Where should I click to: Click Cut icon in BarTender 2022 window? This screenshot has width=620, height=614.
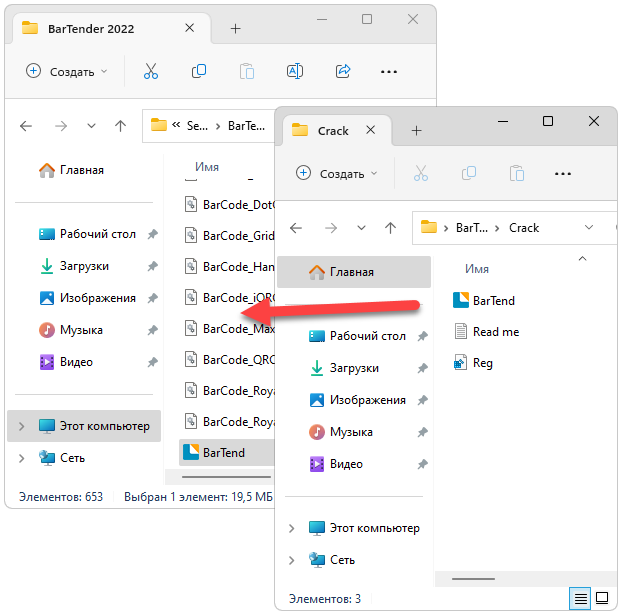click(151, 71)
